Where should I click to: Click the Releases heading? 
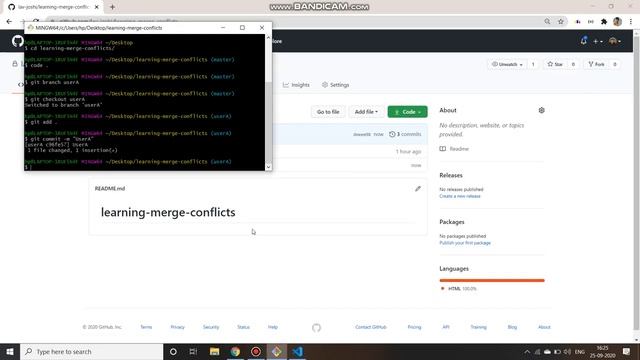pos(451,175)
